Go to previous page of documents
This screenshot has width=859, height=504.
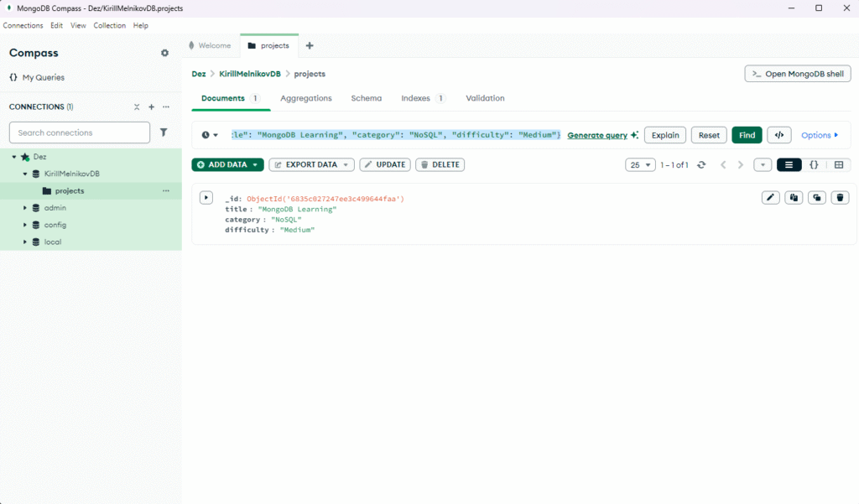(x=723, y=165)
